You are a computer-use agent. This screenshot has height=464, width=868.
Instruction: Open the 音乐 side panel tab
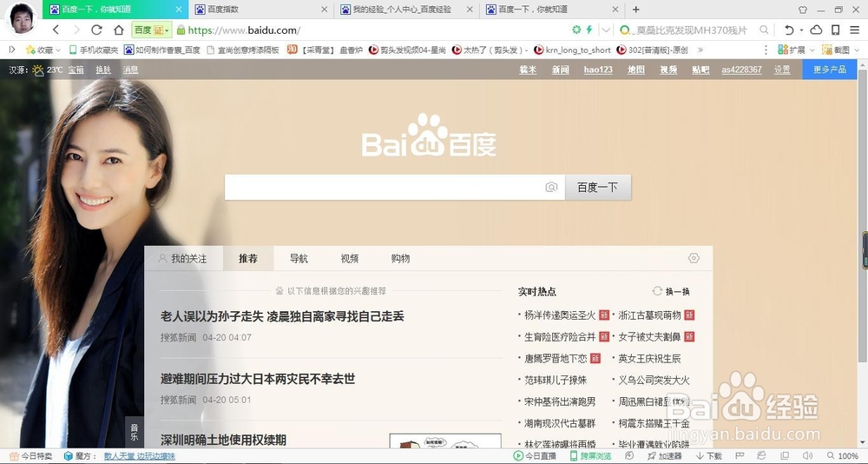[134, 432]
